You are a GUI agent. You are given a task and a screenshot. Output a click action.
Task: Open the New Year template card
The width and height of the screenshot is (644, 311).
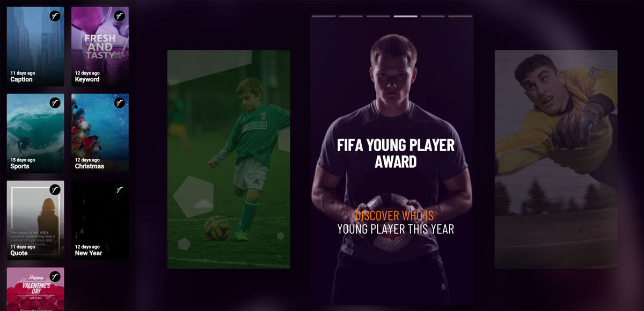point(100,220)
